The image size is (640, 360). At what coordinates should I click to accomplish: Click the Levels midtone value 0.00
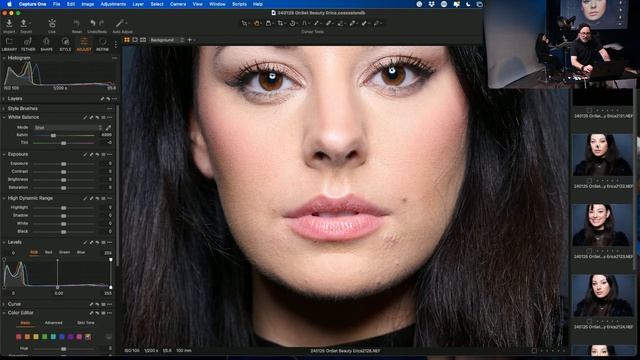click(x=59, y=293)
